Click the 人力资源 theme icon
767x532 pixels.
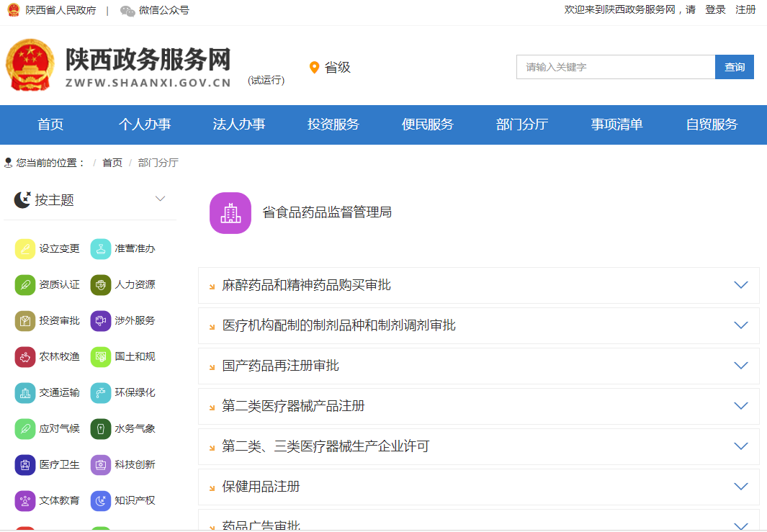coord(101,285)
